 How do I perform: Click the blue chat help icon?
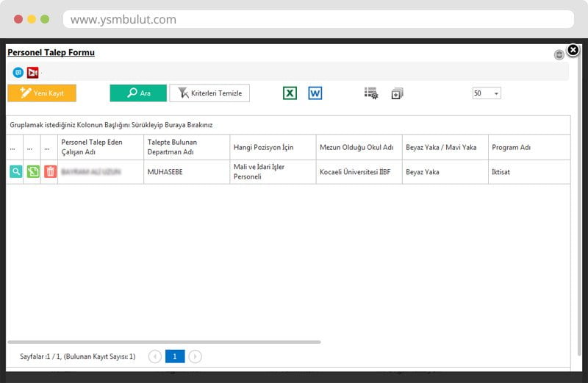click(18, 72)
